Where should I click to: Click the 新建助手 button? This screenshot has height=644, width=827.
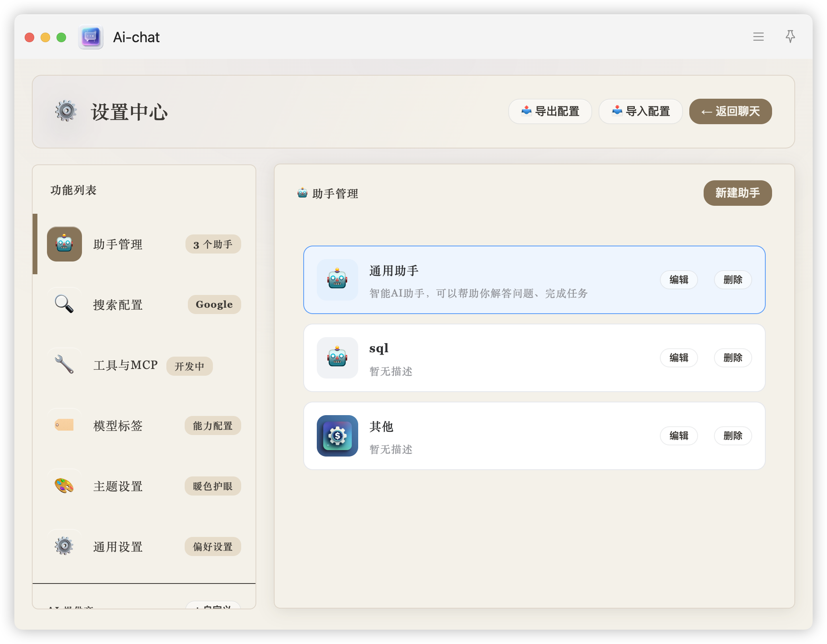click(x=737, y=193)
